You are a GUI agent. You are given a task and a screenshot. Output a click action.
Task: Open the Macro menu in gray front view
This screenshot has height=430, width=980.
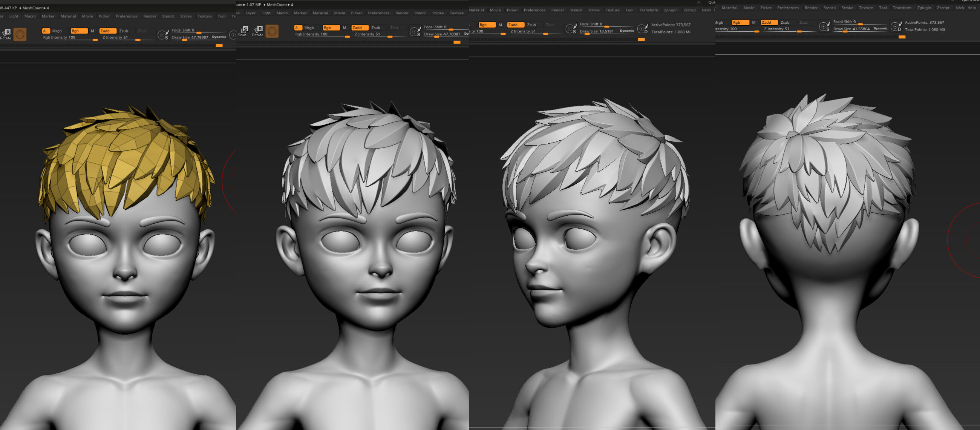(282, 13)
